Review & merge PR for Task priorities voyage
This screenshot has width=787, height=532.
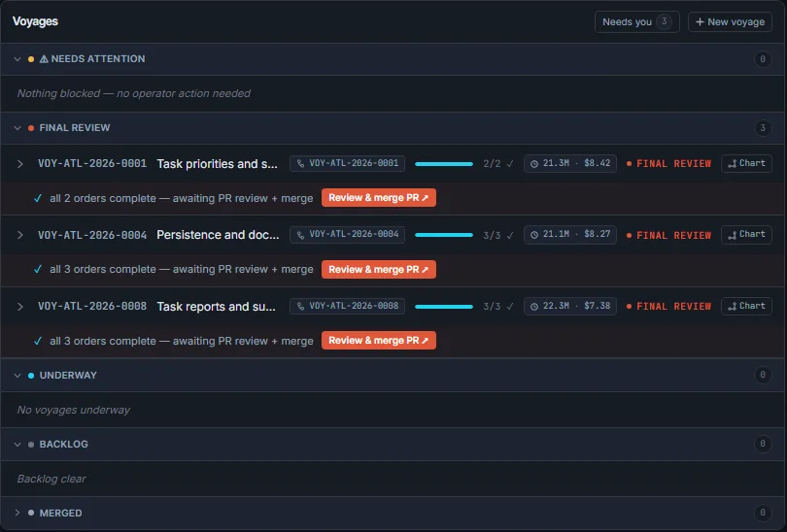379,197
